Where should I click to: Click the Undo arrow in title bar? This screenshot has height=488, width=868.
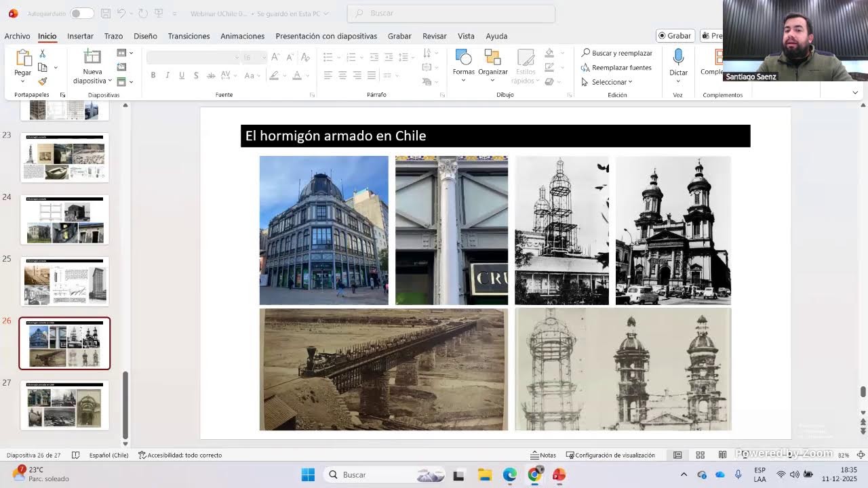coord(121,14)
